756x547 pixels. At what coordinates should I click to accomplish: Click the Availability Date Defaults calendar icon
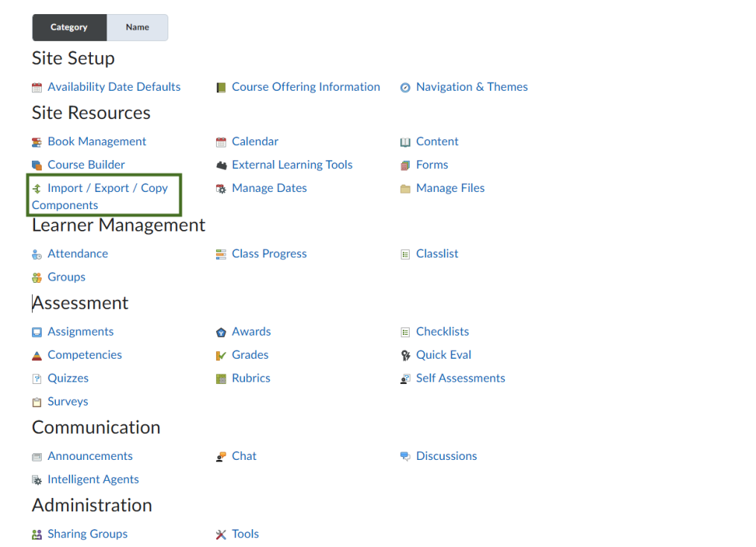click(x=36, y=88)
